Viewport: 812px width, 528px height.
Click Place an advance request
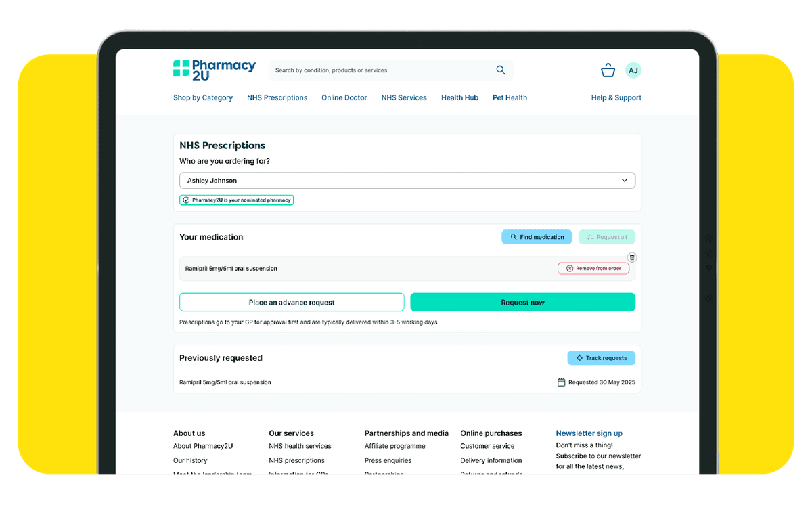pyautogui.click(x=292, y=303)
